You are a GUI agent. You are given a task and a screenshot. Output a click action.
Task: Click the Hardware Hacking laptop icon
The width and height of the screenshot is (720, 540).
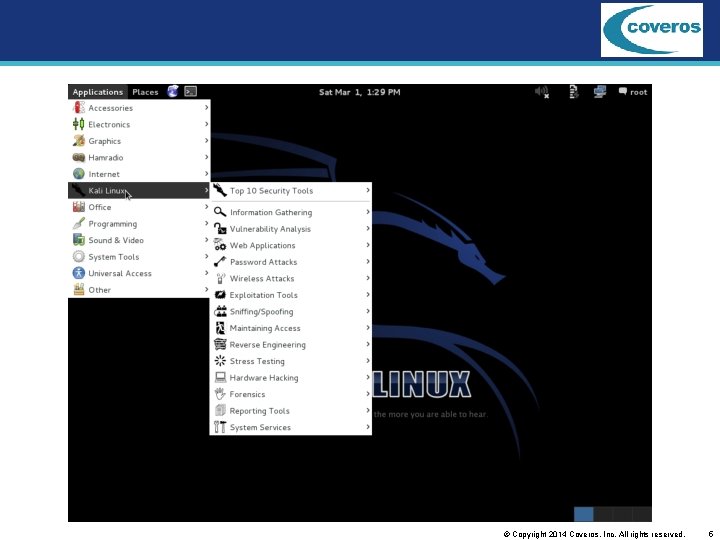click(x=220, y=377)
